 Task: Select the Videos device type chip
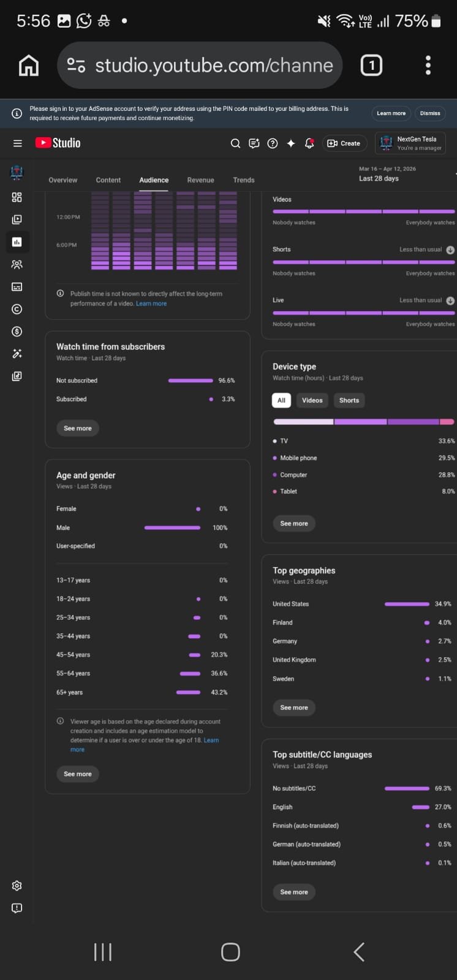312,401
